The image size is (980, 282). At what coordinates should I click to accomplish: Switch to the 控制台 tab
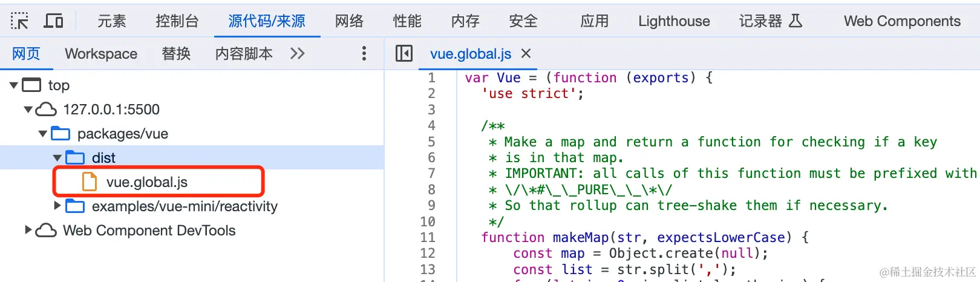177,21
